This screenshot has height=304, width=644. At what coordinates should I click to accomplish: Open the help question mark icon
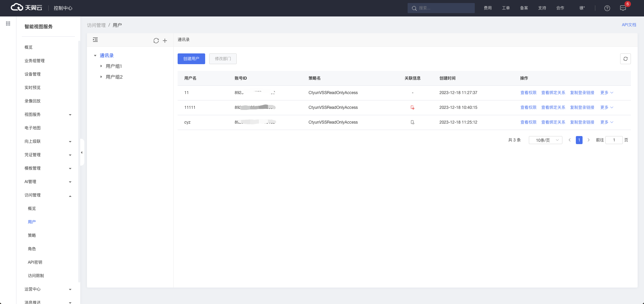[607, 8]
